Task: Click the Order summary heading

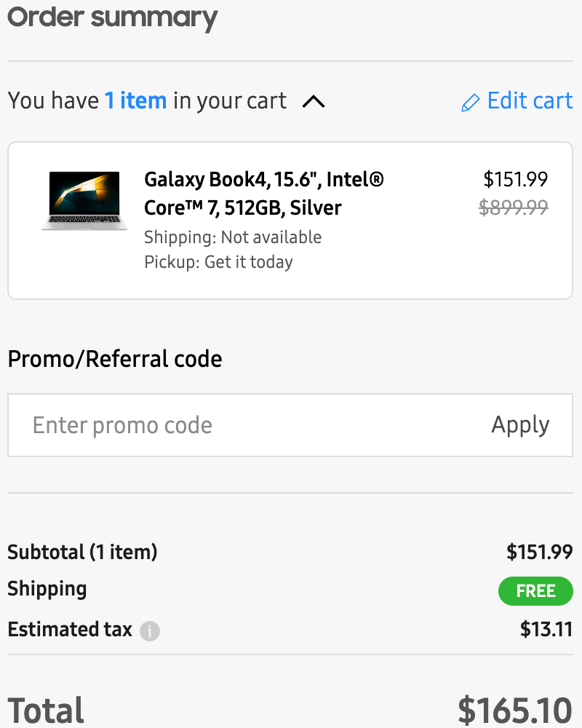Action: click(x=113, y=17)
